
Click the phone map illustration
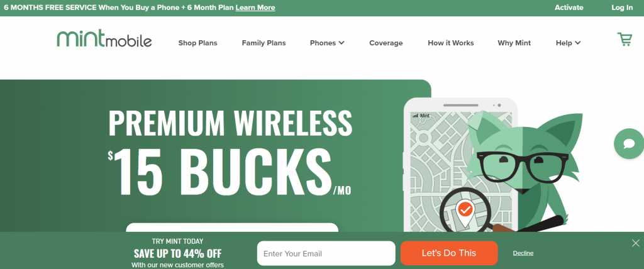click(x=461, y=165)
